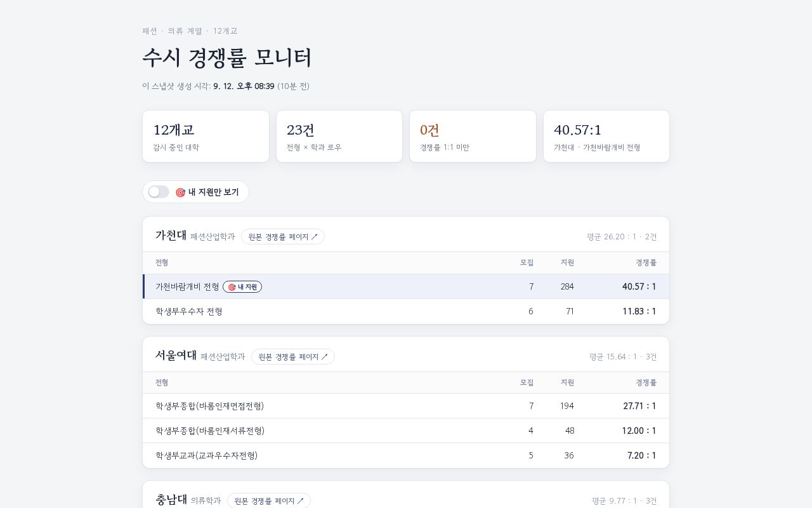Toggle the 내 지원만 보기 switch
The height and width of the screenshot is (508, 812).
(159, 192)
